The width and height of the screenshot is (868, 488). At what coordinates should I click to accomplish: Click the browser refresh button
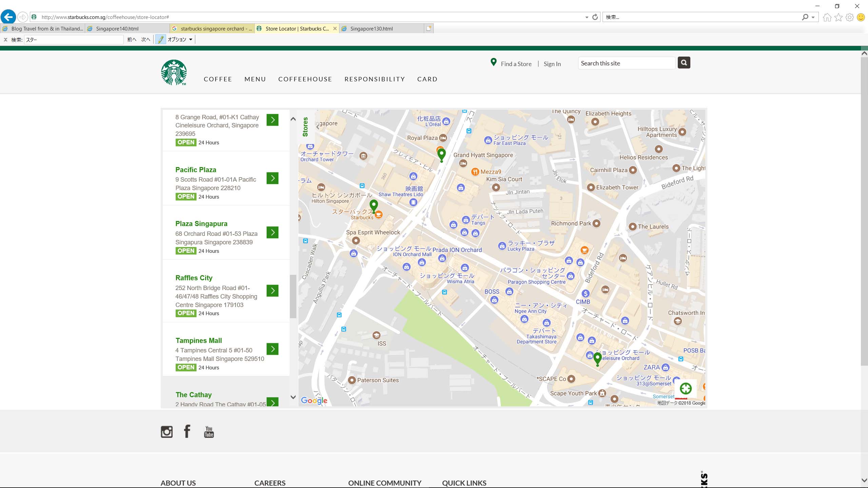pos(595,17)
